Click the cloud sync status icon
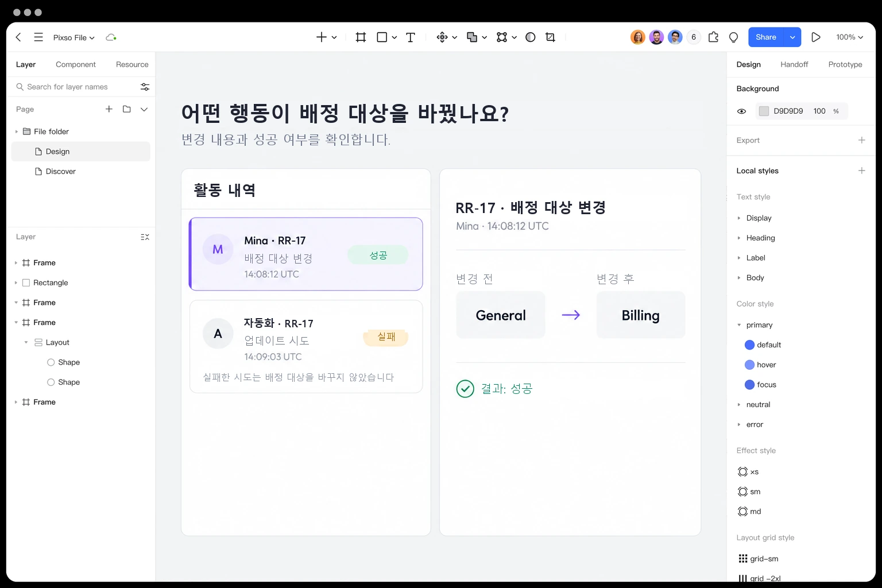This screenshot has width=882, height=588. tap(111, 37)
